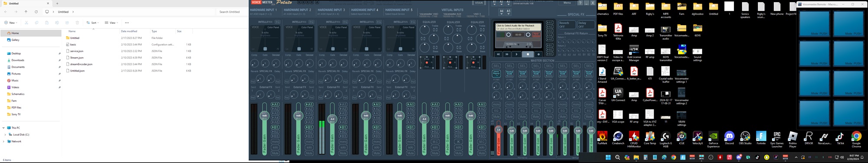Open A1 hardware output device selector

[x=495, y=3]
